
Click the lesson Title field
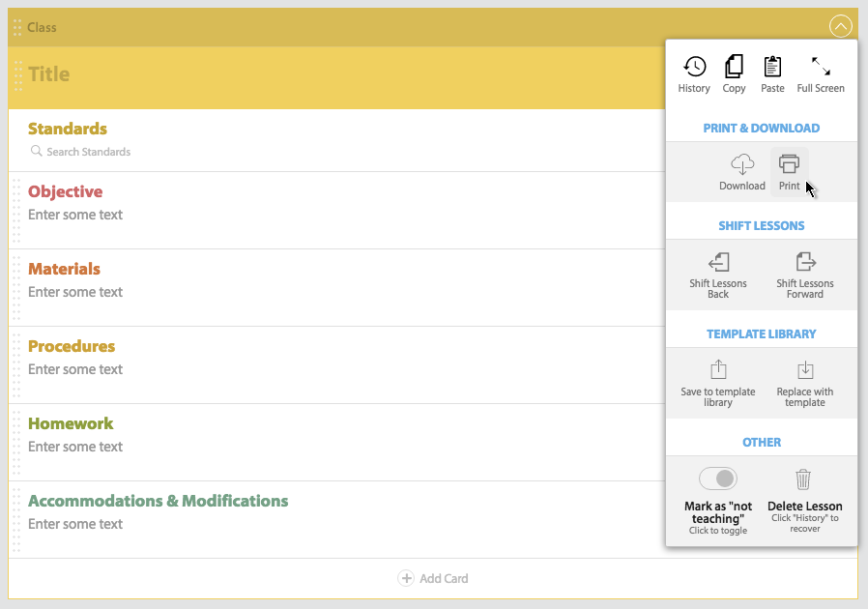48,74
